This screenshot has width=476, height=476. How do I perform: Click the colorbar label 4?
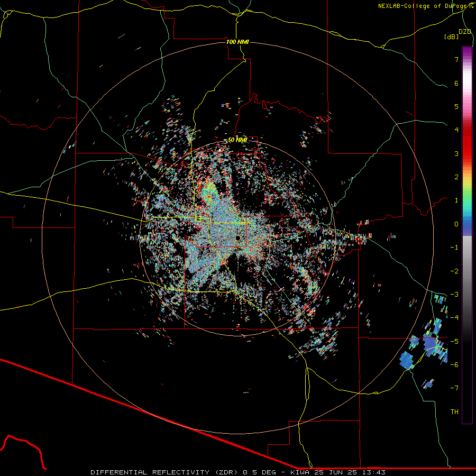click(x=456, y=130)
